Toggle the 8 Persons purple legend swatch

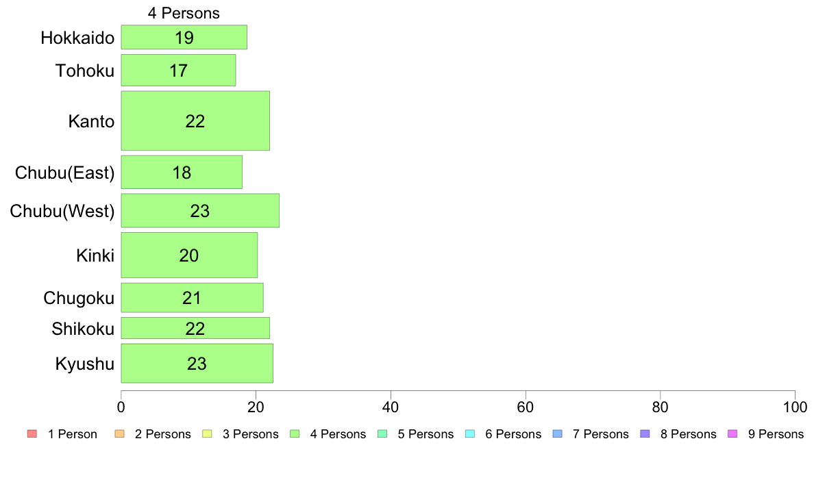645,434
